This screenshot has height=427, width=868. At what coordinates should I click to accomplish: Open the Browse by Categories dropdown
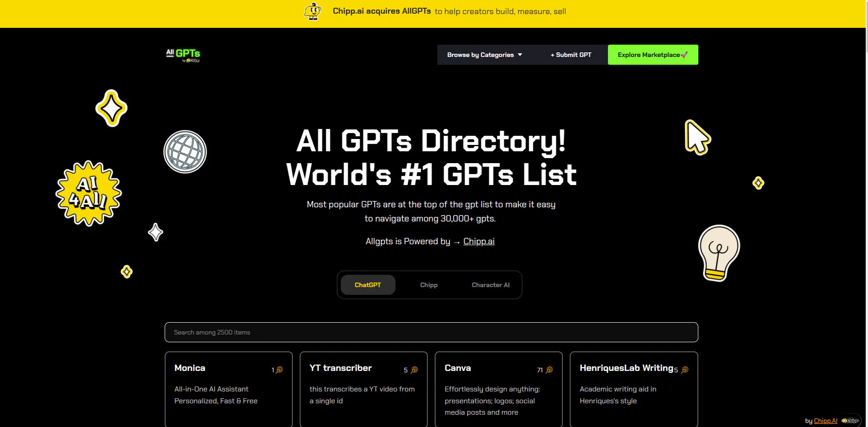tap(484, 55)
